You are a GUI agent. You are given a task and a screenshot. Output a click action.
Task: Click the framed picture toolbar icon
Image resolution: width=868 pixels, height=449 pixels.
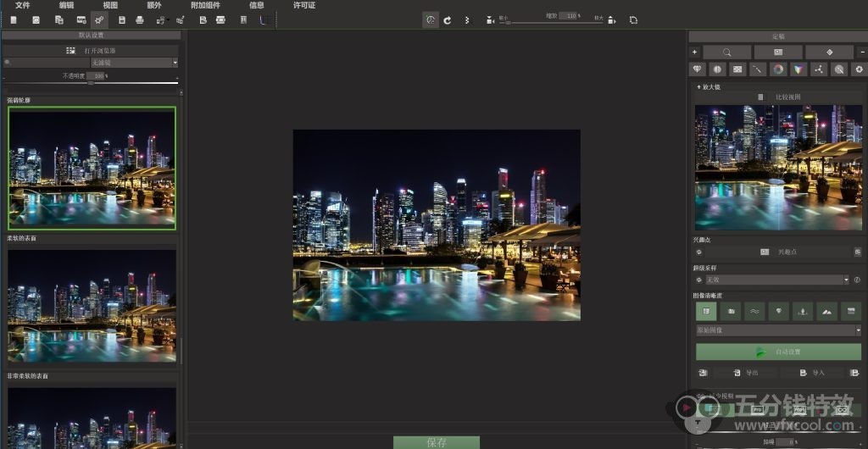click(x=243, y=19)
